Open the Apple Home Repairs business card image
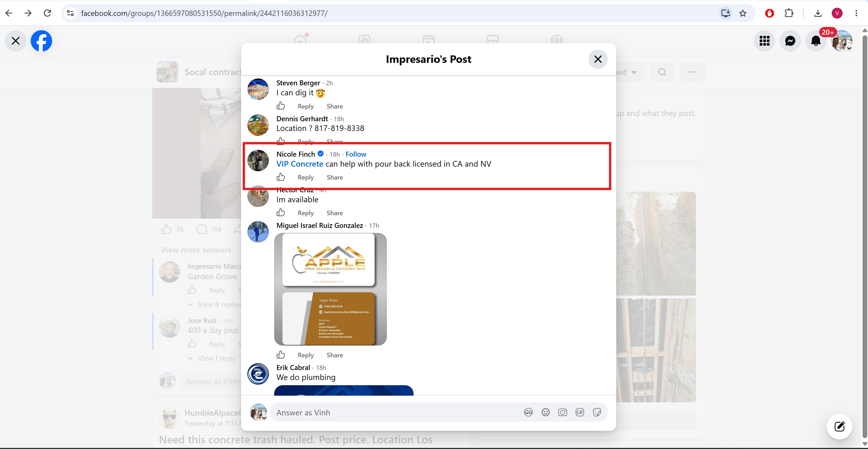 point(330,289)
